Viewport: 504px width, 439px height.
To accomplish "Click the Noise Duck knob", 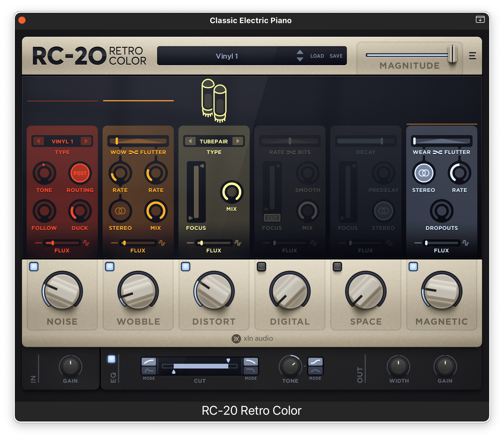I will (80, 211).
